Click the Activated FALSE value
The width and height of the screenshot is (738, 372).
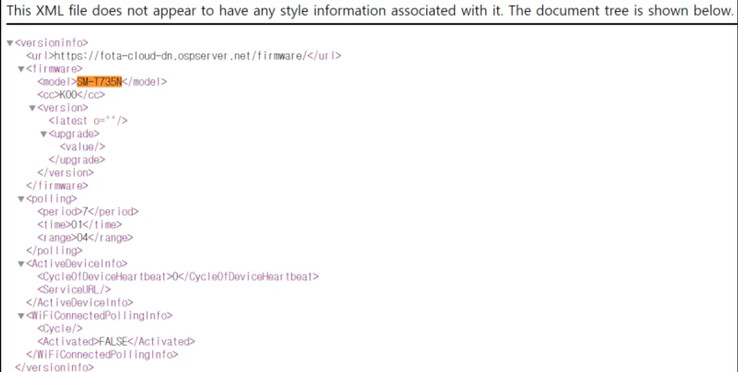[113, 342]
